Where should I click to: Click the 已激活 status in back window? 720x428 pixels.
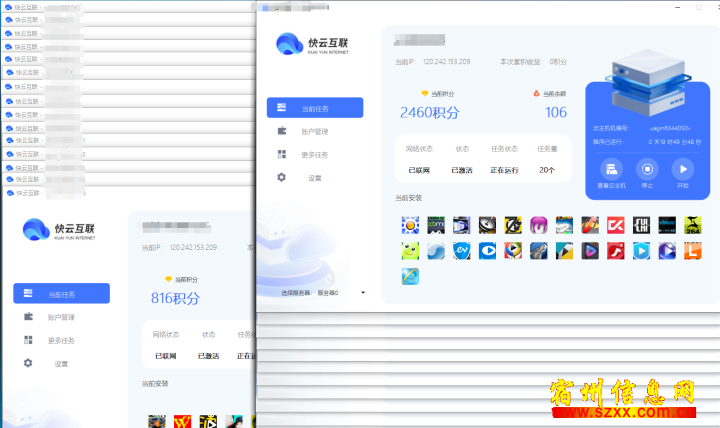[x=208, y=356]
